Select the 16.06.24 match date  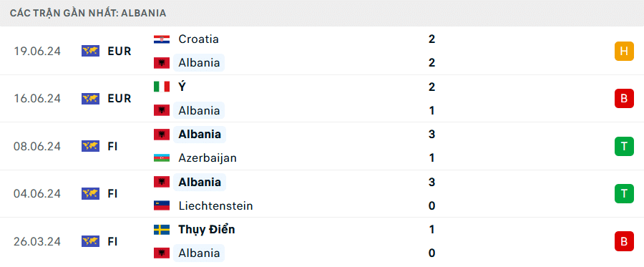pos(37,99)
